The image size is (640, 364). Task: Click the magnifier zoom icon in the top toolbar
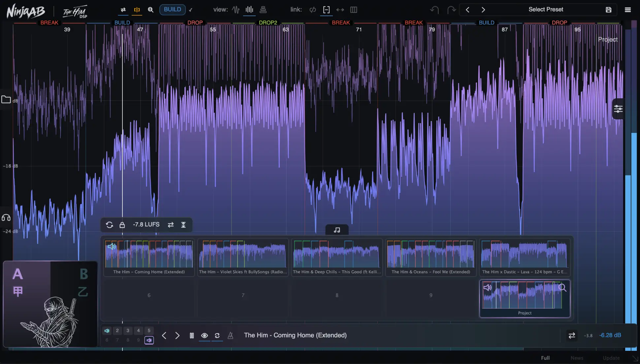[x=151, y=10]
